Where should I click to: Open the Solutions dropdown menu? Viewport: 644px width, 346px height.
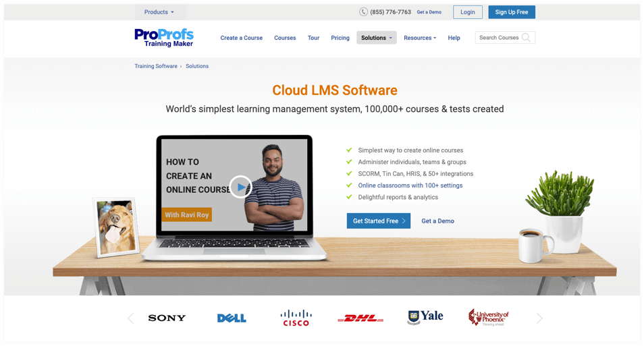point(376,38)
